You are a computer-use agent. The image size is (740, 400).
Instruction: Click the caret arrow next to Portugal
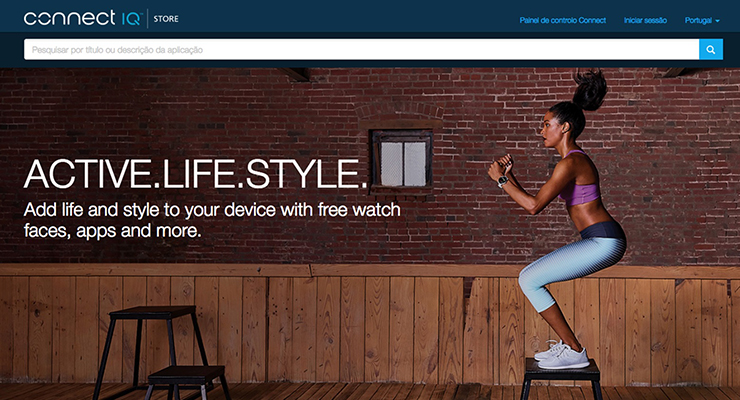[717, 21]
